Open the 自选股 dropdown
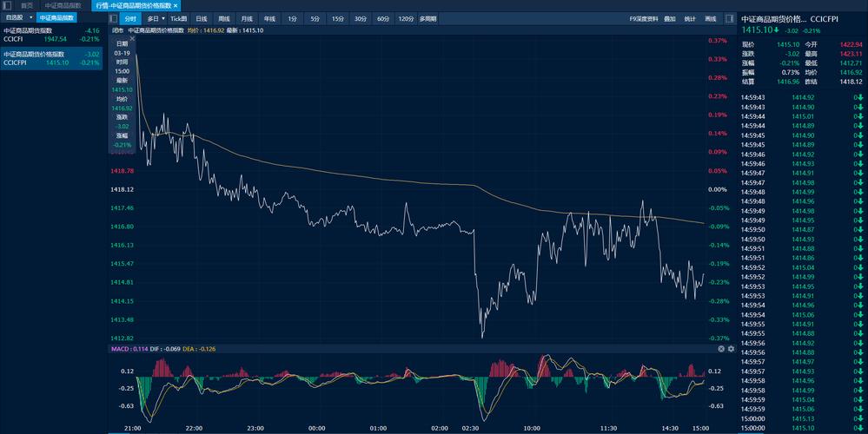 pyautogui.click(x=17, y=17)
